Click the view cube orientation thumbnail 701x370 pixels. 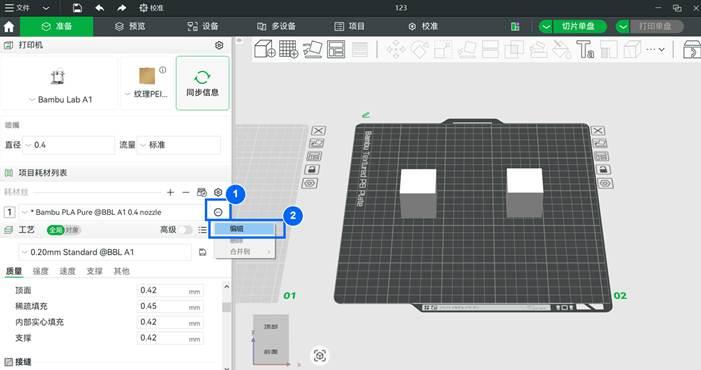pos(271,340)
